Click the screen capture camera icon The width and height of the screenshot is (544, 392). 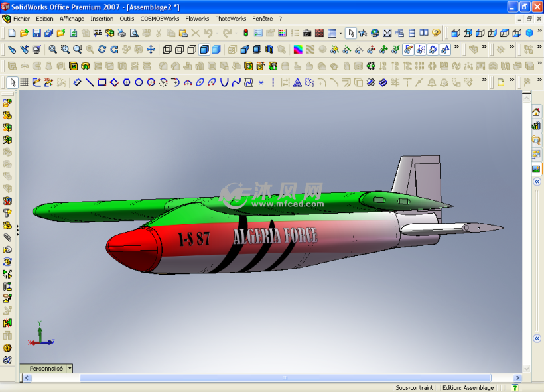click(x=307, y=33)
